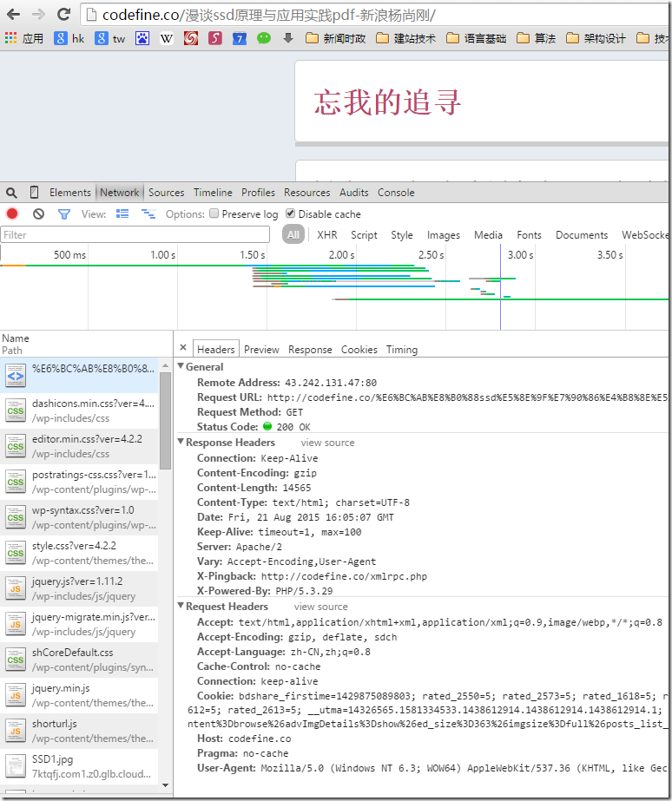Enable the Preserve log checkbox
Image resolution: width=672 pixels, height=801 pixels.
point(214,214)
